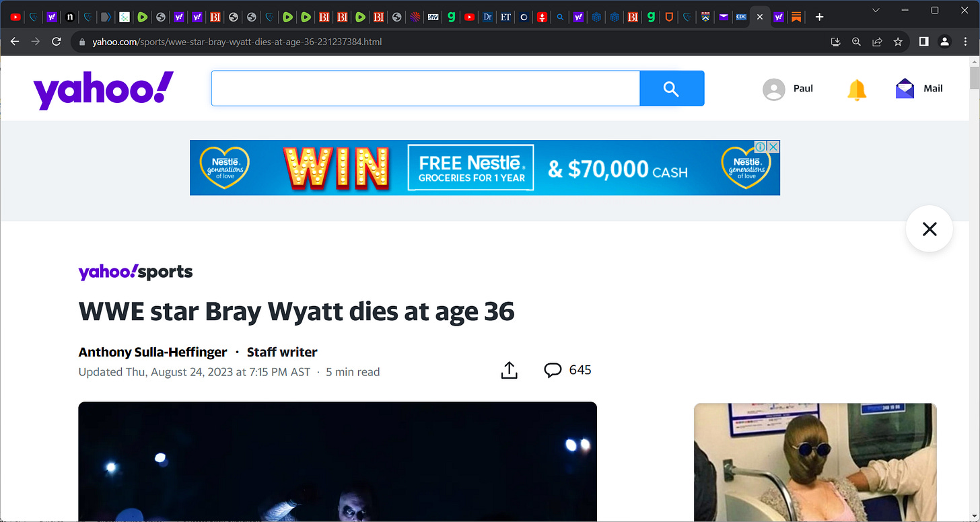
Task: Click the headline WWE star Bray Wyatt dies
Action: (x=296, y=311)
